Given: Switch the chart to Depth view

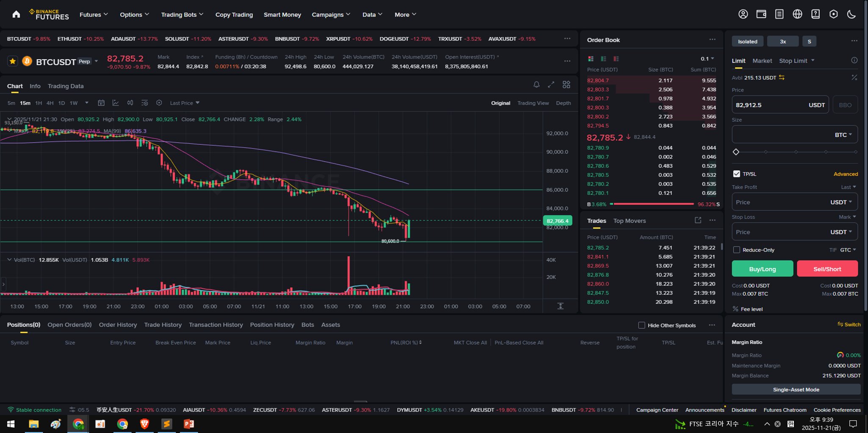Looking at the screenshot, I should click(563, 103).
